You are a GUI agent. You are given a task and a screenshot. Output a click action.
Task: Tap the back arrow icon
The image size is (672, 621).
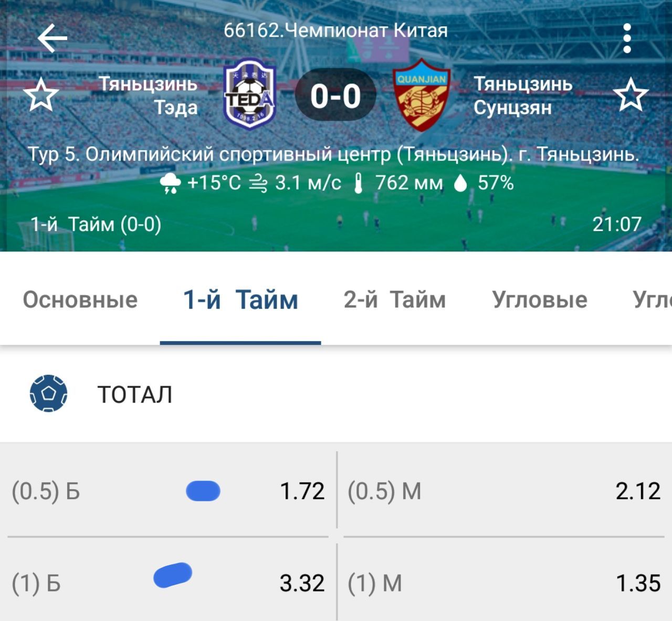[52, 38]
